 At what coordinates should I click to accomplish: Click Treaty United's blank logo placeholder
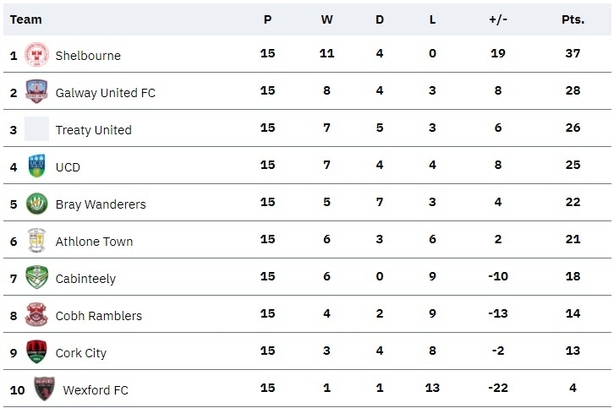tap(37, 129)
